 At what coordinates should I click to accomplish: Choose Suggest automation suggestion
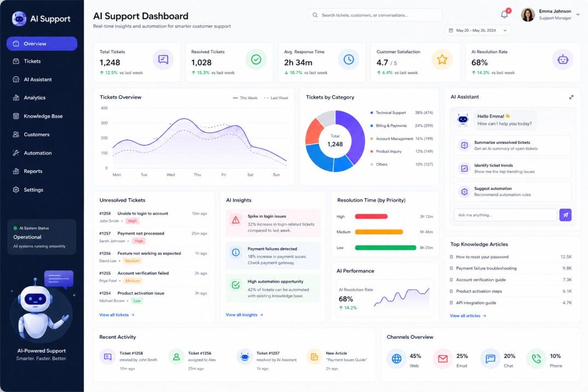(513, 192)
